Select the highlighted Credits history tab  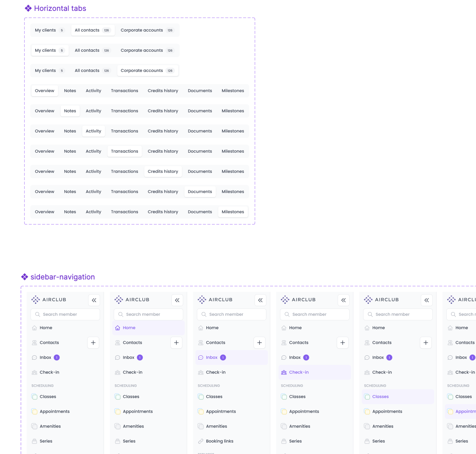[163, 171]
